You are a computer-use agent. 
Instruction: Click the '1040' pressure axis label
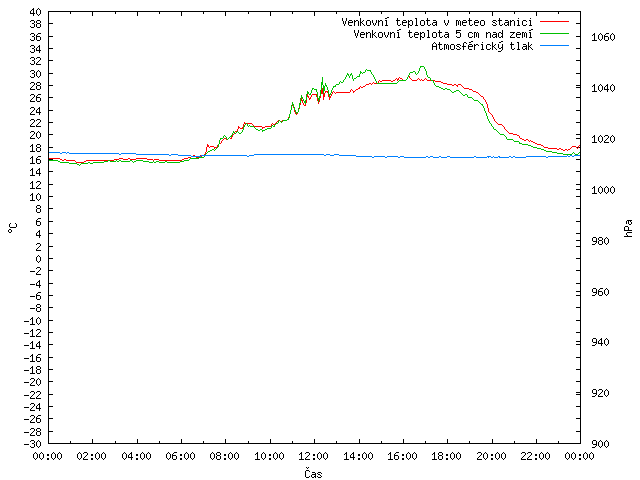(x=603, y=88)
